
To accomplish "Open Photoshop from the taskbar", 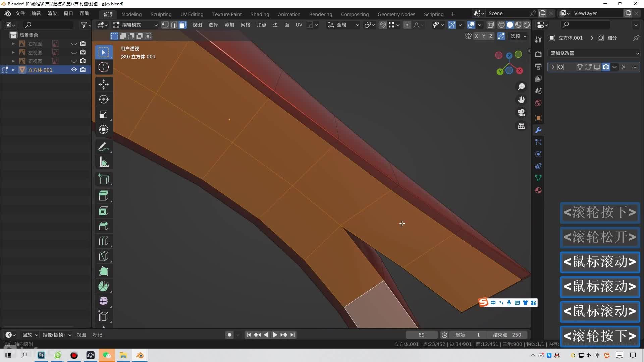I will pyautogui.click(x=41, y=355).
